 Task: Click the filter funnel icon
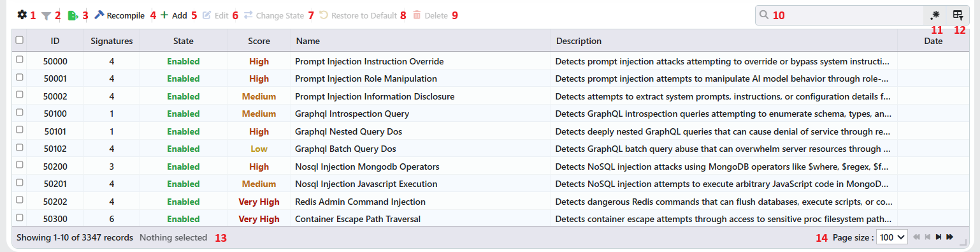click(x=46, y=16)
